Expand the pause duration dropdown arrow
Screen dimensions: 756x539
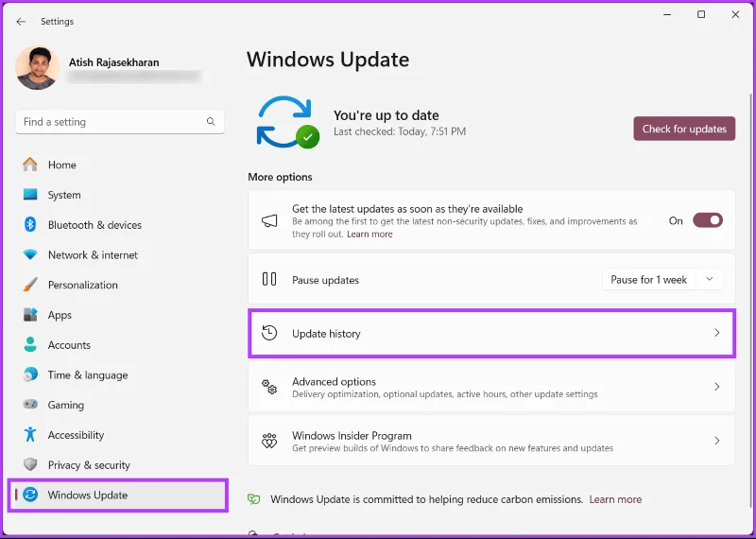click(x=710, y=279)
